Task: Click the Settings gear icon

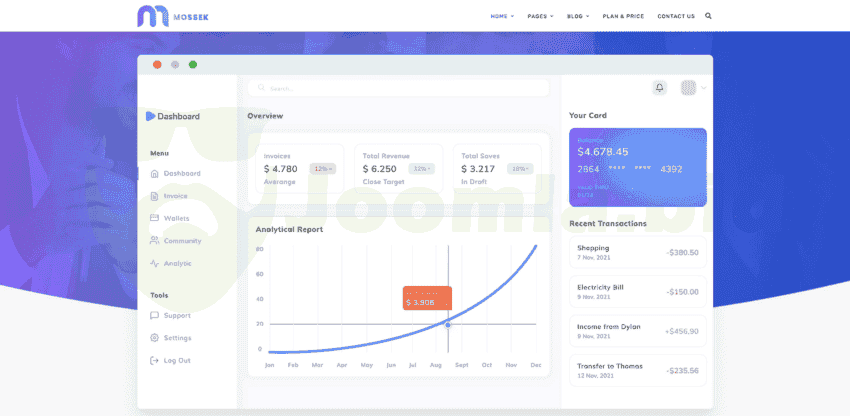Action: coord(154,338)
